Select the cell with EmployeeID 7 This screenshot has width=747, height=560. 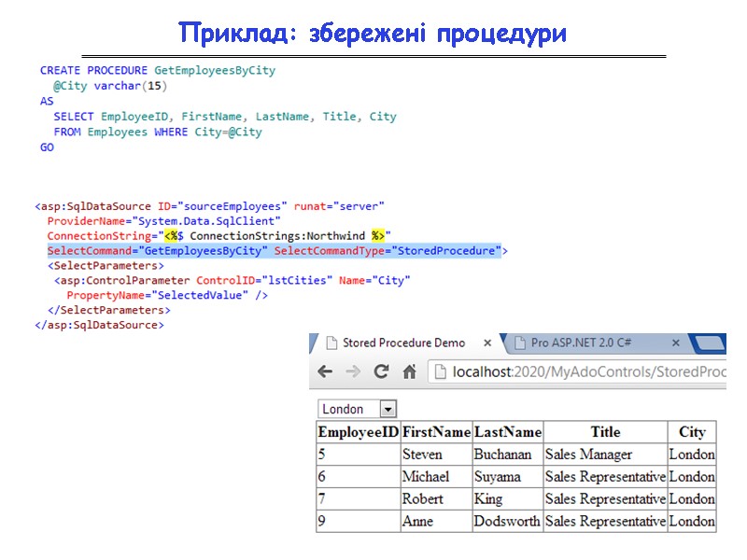point(359,498)
